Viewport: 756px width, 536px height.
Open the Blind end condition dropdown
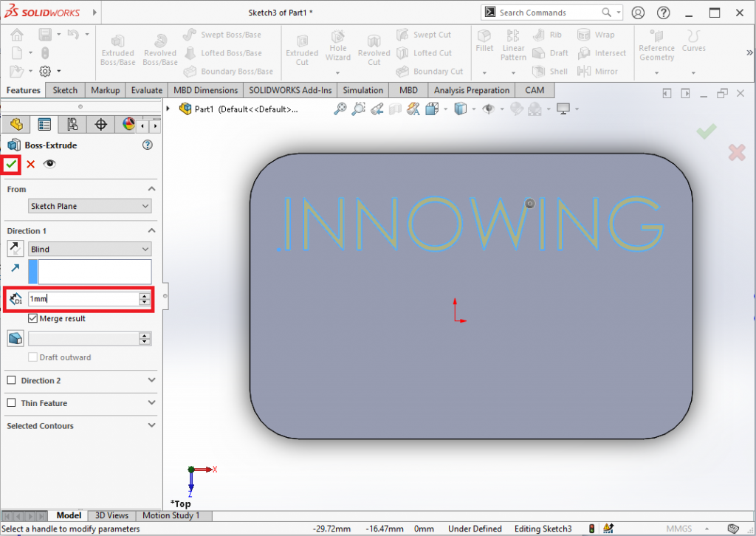[x=90, y=250]
